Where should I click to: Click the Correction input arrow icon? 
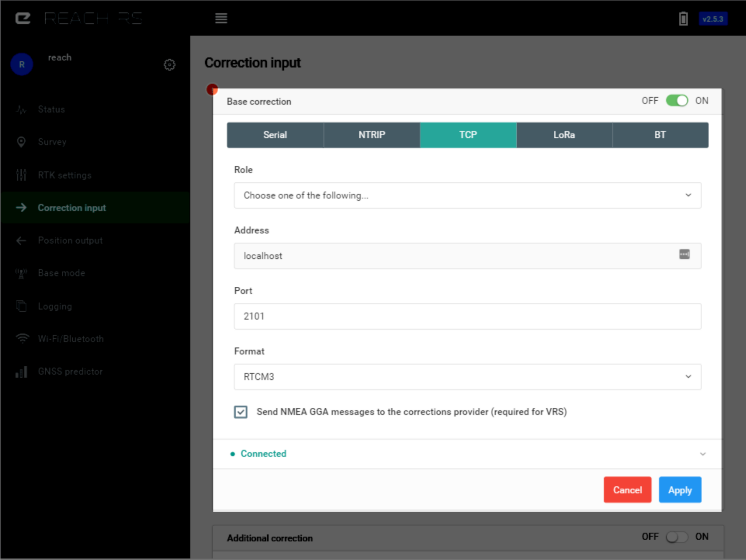pos(21,208)
